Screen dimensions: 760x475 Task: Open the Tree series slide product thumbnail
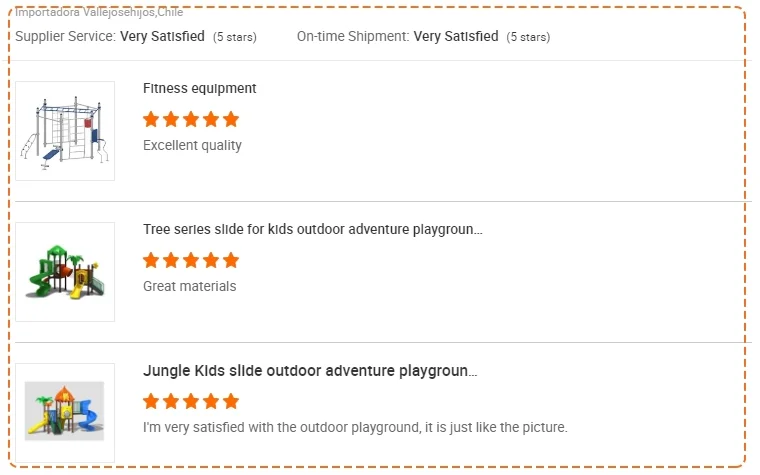pos(65,272)
